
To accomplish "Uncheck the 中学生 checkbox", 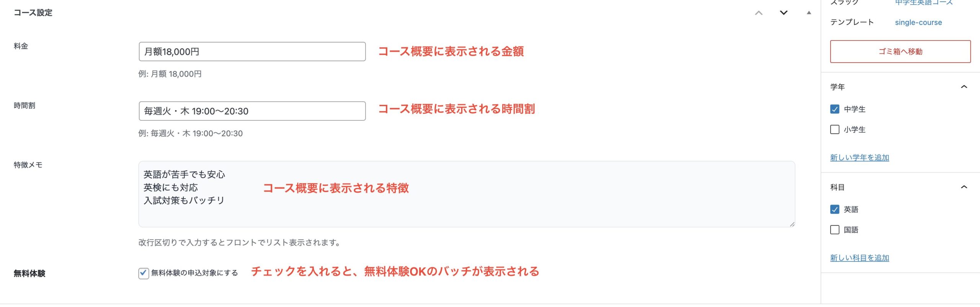I will [x=835, y=109].
